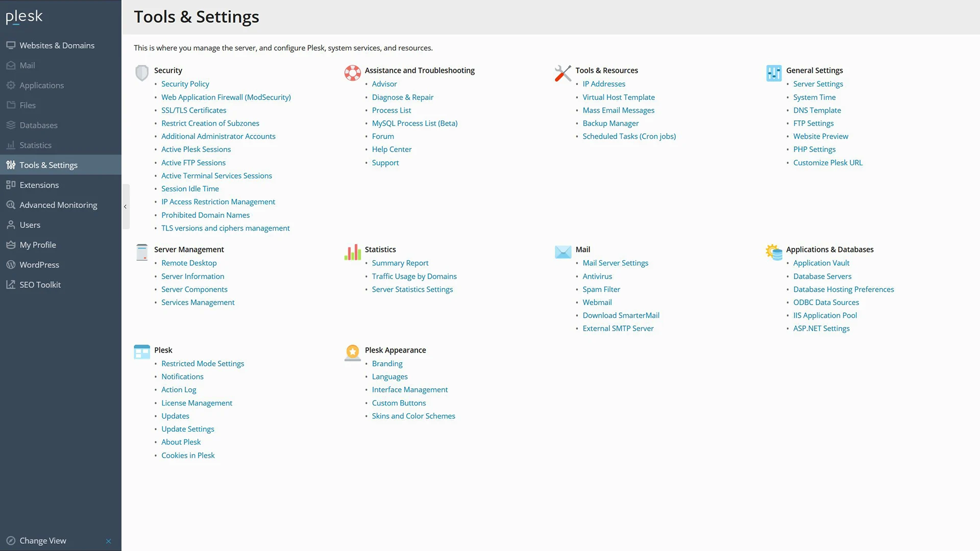The image size is (980, 551).
Task: Click the Plesk logo
Action: [24, 17]
